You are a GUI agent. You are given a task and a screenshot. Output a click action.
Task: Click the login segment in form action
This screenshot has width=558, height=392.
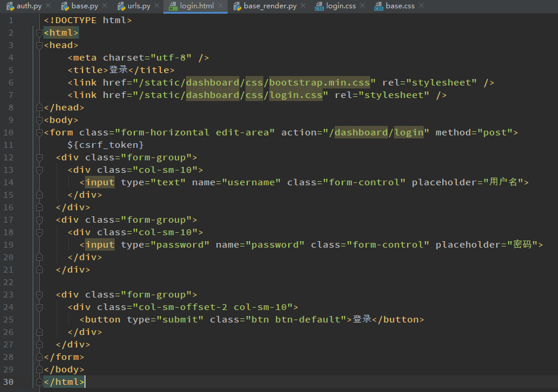click(408, 132)
